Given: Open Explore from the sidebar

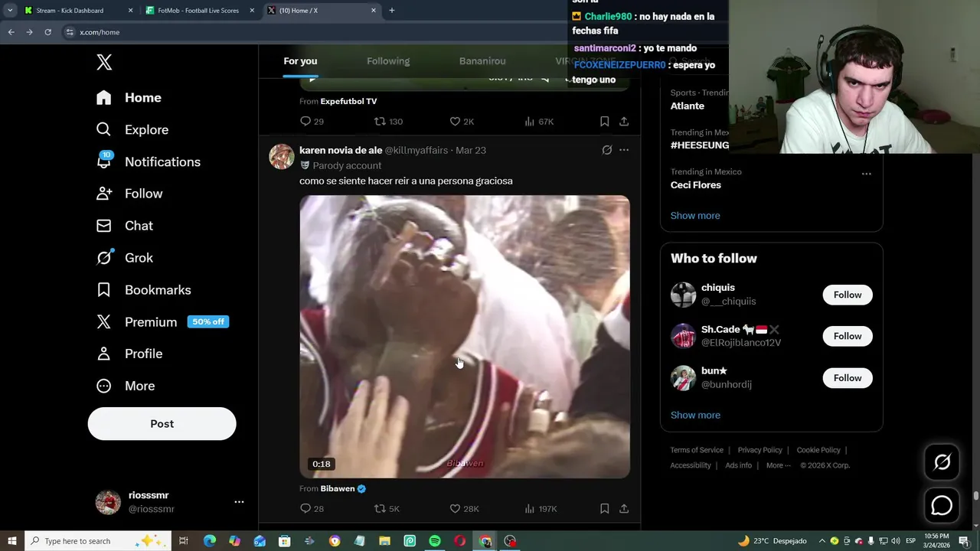Looking at the screenshot, I should pyautogui.click(x=132, y=129).
